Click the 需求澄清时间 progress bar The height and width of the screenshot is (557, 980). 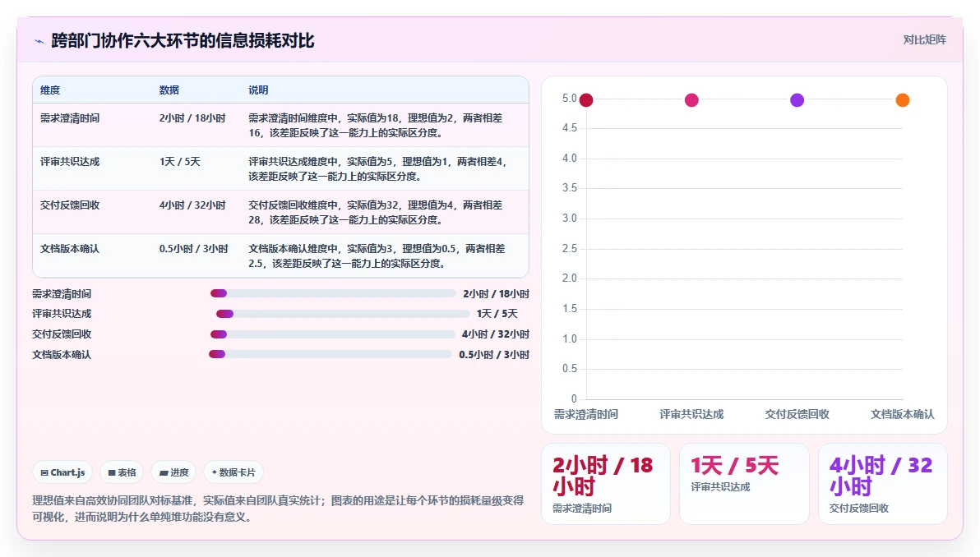[x=333, y=293]
